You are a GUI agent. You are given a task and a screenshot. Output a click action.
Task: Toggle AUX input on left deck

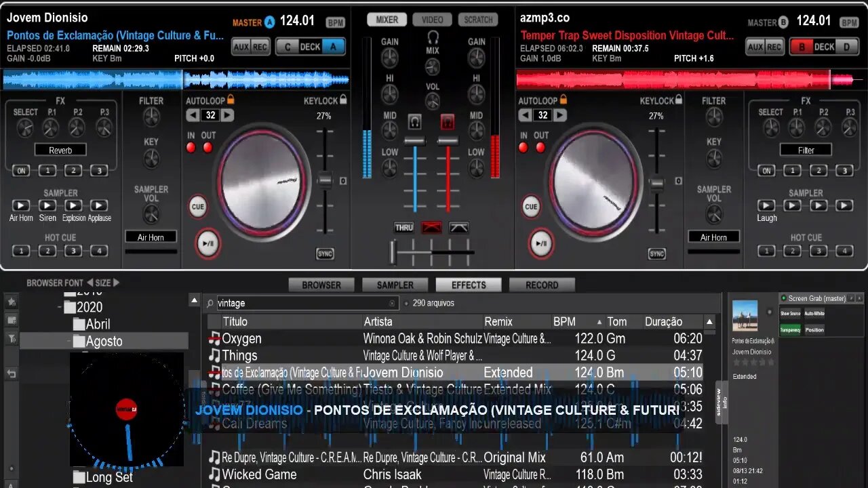tap(241, 47)
